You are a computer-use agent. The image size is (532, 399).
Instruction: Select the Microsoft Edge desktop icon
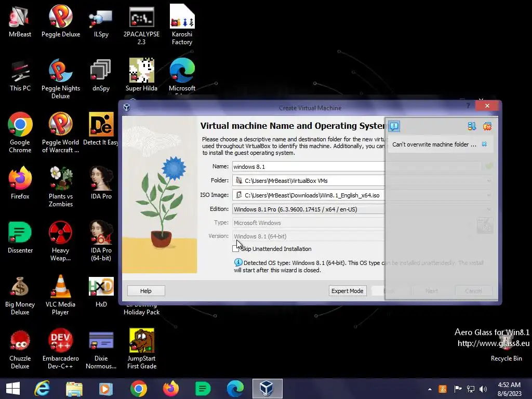(182, 76)
